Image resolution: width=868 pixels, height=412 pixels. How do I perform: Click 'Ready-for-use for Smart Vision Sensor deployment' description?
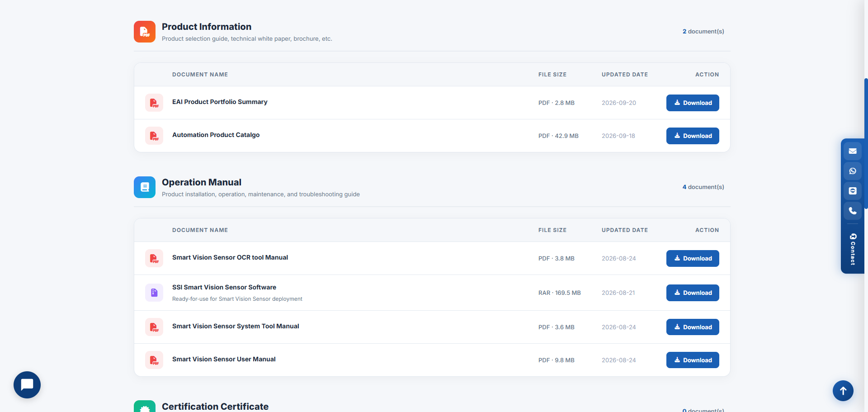tap(237, 299)
